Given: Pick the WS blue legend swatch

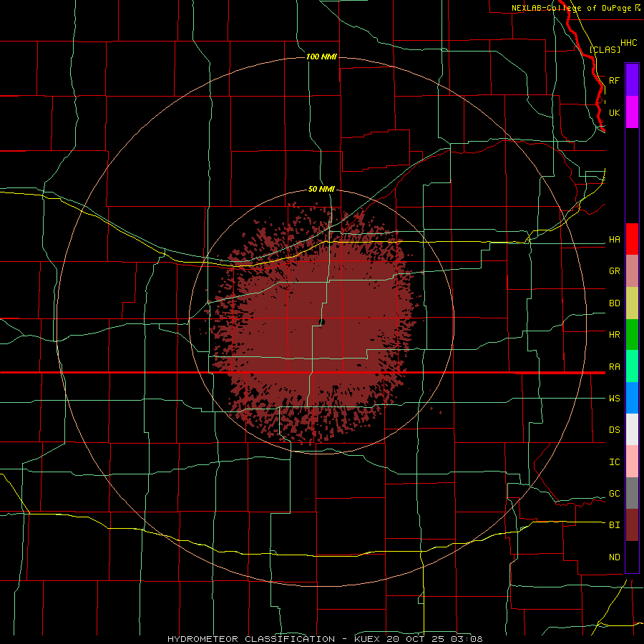Looking at the screenshot, I should 632,398.
